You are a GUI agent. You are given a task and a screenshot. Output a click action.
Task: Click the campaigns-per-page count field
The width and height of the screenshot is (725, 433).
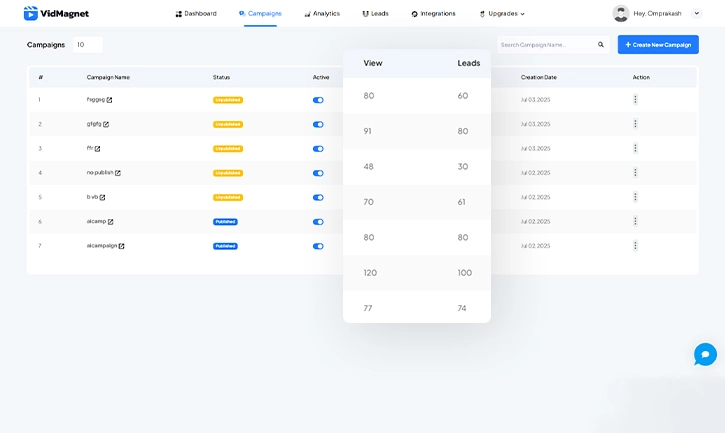coord(88,45)
